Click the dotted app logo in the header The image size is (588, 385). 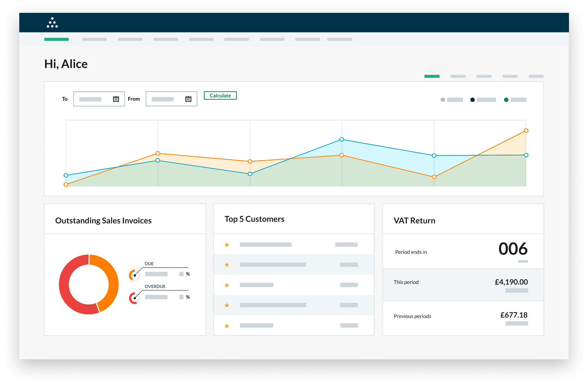(x=52, y=22)
